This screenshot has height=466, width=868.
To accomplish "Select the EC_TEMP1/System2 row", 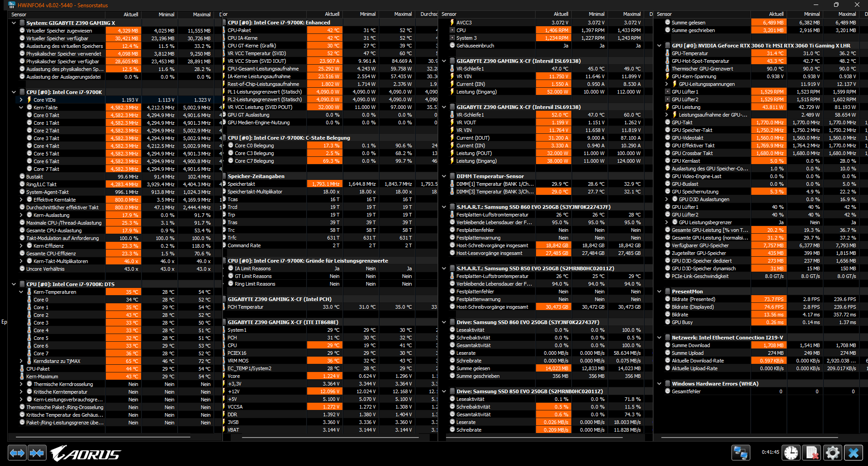I will [x=330, y=368].
